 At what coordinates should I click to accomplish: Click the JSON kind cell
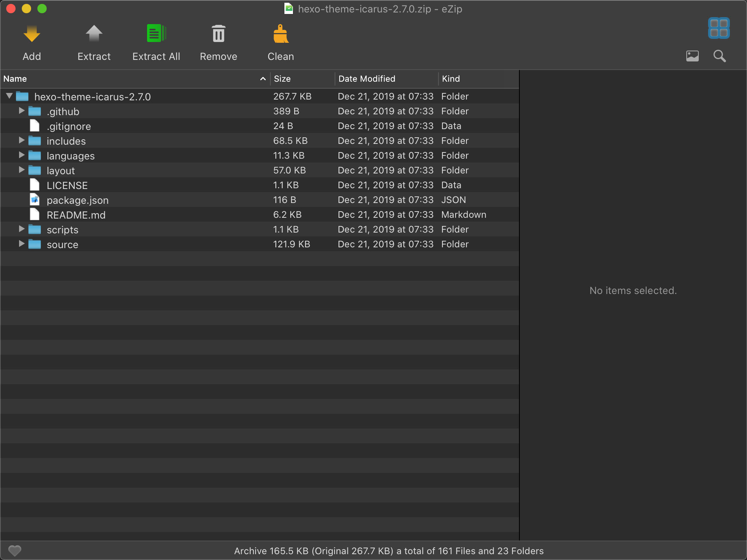pyautogui.click(x=454, y=200)
